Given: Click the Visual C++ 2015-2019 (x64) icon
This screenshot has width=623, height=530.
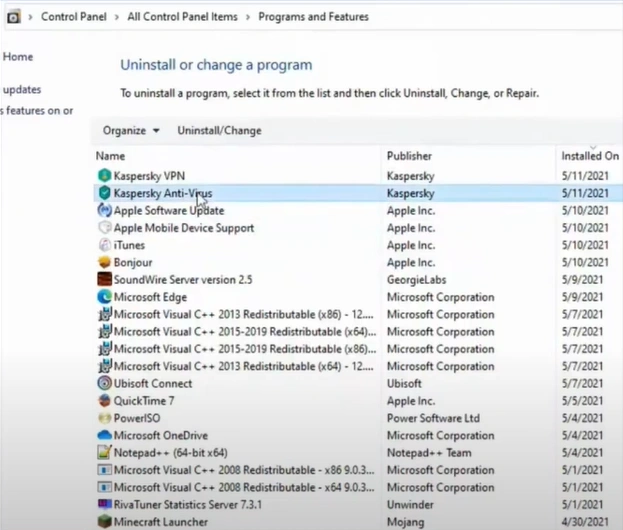Looking at the screenshot, I should click(104, 331).
